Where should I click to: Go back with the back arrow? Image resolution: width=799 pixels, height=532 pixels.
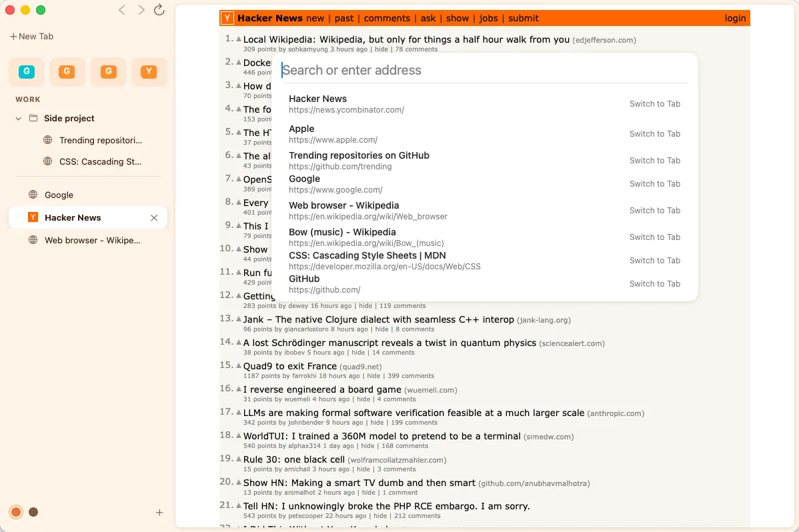pos(122,10)
